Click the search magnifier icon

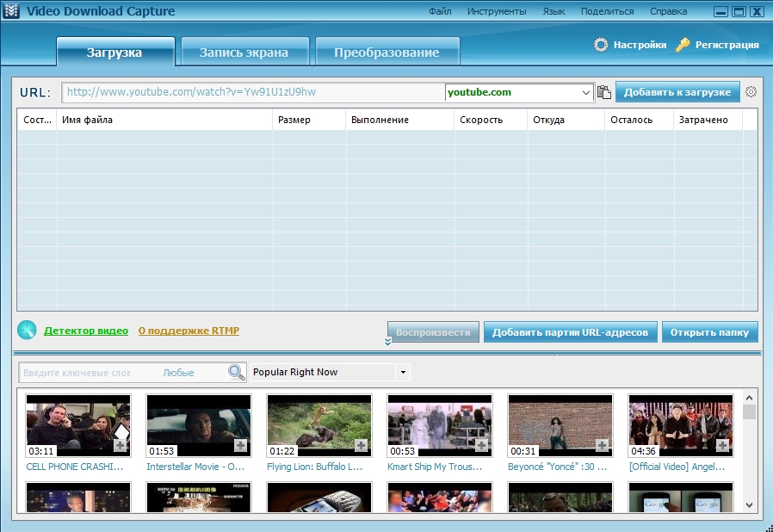click(237, 372)
